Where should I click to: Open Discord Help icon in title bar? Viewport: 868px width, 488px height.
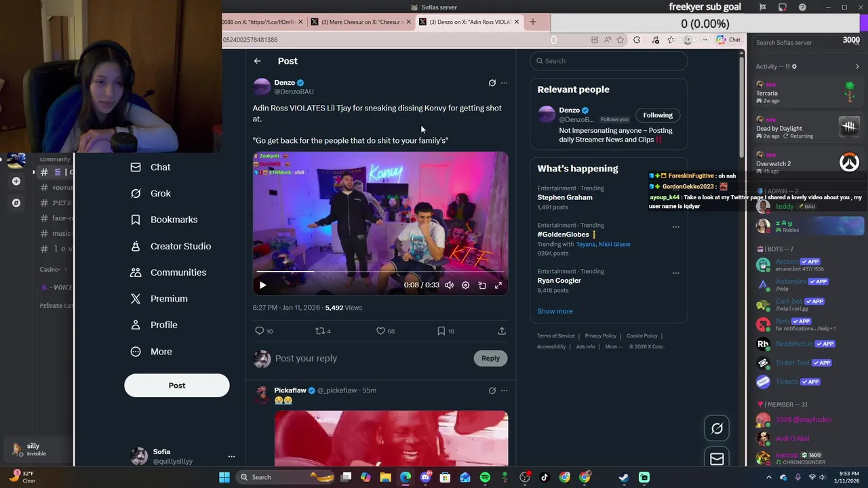(x=802, y=7)
